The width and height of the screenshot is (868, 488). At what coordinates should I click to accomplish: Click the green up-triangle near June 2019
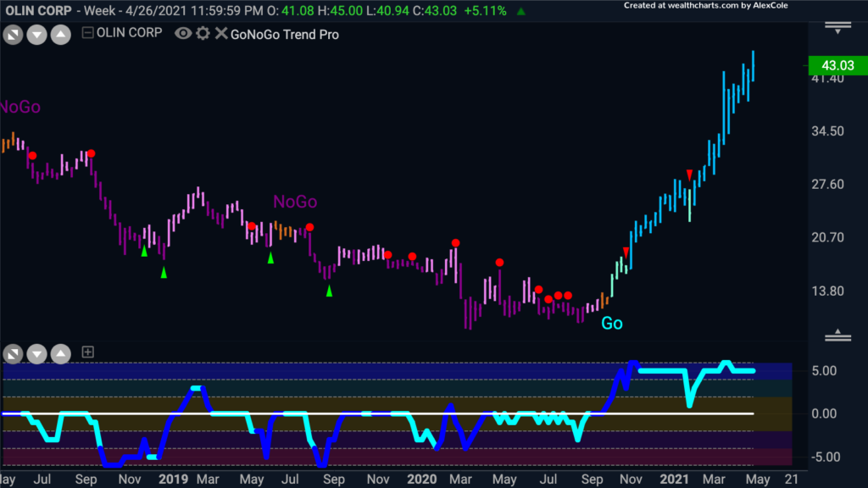(x=270, y=258)
